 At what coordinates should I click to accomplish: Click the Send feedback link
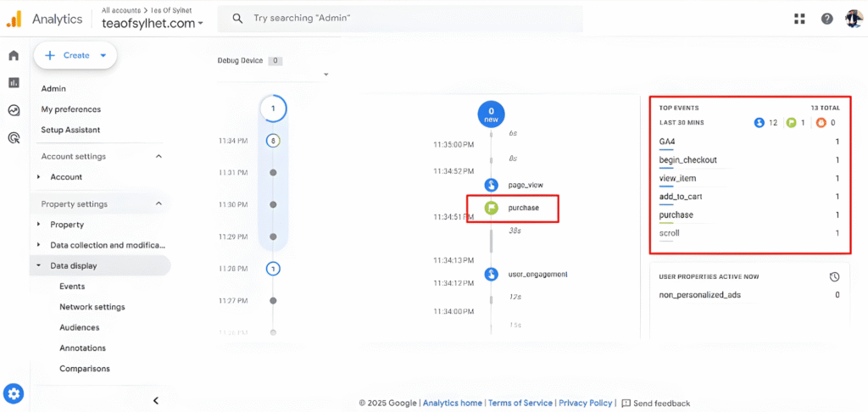tap(656, 404)
